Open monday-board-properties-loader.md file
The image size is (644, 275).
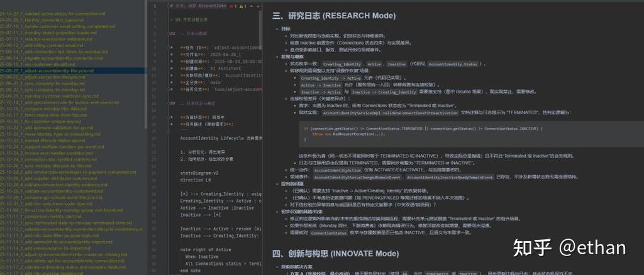click(x=48, y=33)
